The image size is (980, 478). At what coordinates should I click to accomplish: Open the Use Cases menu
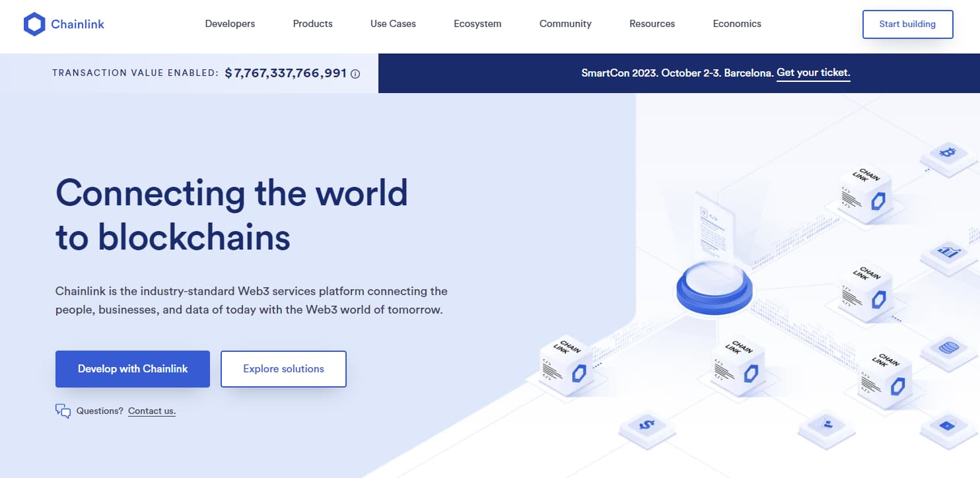[393, 24]
